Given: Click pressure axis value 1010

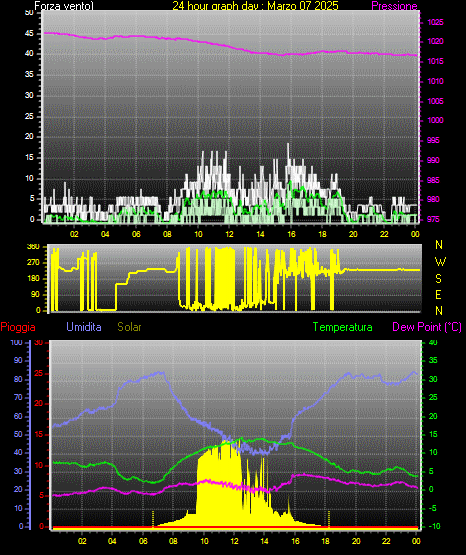Looking at the screenshot, I should (x=436, y=81).
